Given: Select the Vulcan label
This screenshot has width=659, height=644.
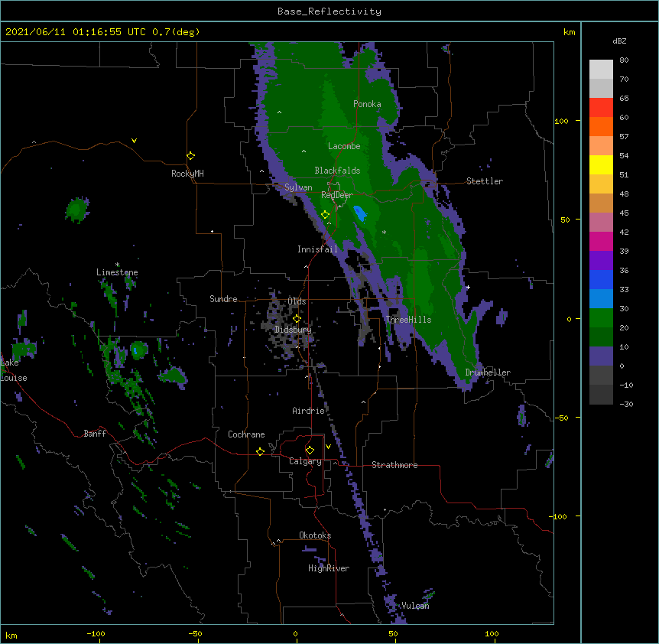Looking at the screenshot, I should coord(415,606).
